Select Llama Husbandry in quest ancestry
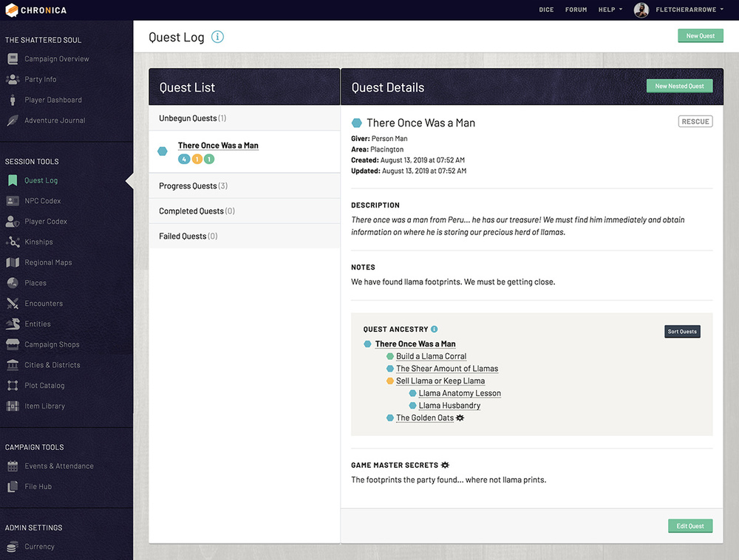The width and height of the screenshot is (739, 560). tap(449, 406)
